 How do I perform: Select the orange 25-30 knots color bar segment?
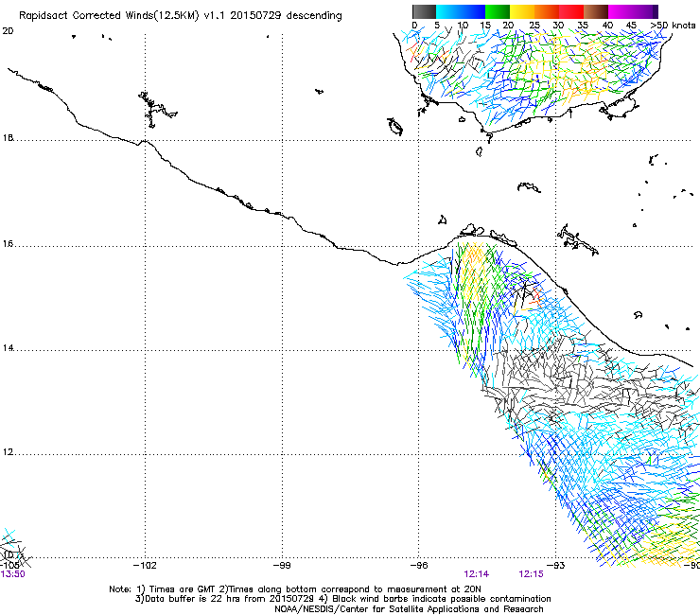(547, 11)
